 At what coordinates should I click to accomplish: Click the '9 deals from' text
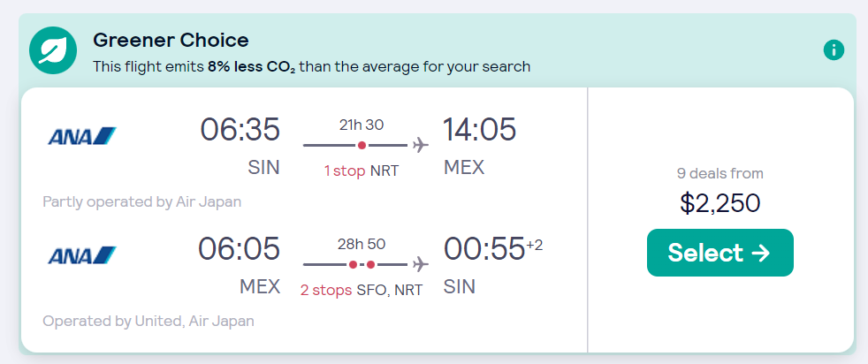click(x=720, y=174)
